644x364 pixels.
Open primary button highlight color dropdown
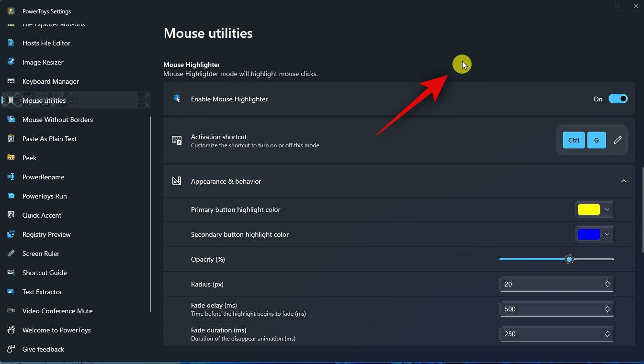(607, 210)
